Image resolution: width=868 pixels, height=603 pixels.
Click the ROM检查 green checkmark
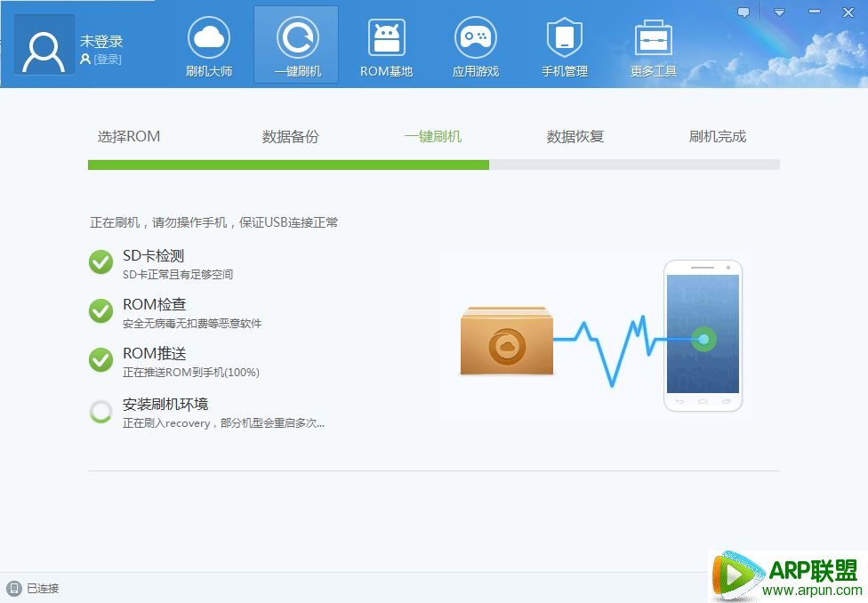(x=100, y=311)
